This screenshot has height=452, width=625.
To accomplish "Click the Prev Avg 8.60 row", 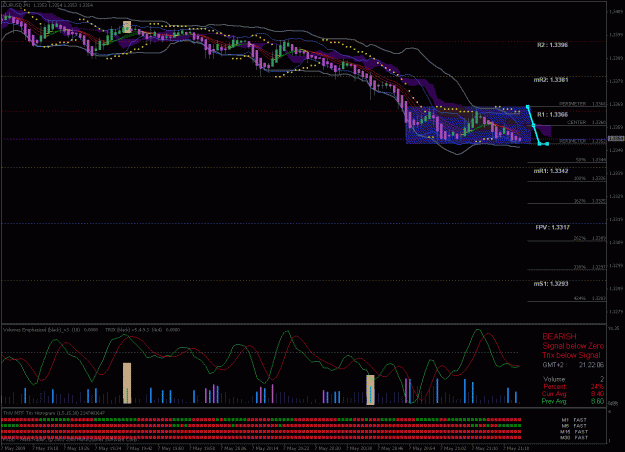I will point(573,401).
